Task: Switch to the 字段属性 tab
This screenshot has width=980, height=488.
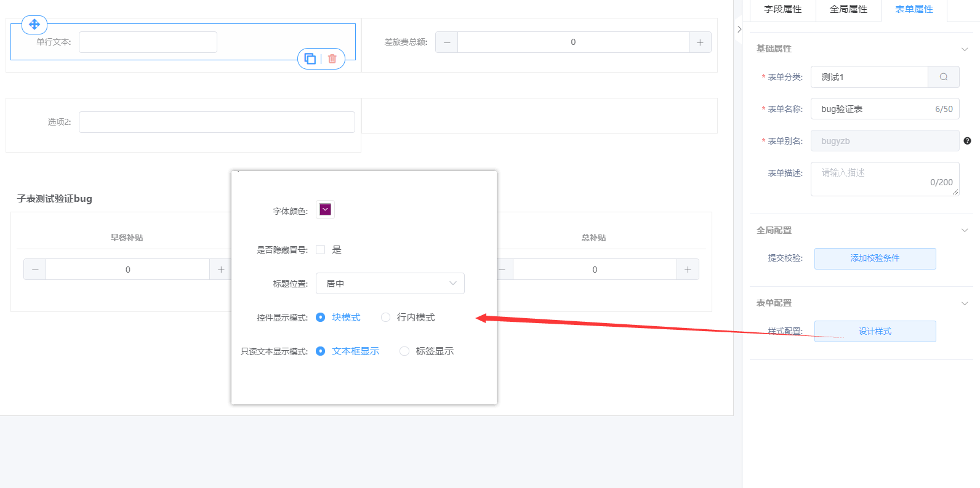Action: 782,9
